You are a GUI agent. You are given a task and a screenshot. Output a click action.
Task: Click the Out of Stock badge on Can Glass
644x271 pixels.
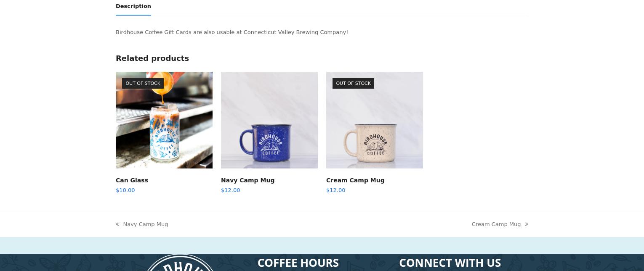click(143, 83)
